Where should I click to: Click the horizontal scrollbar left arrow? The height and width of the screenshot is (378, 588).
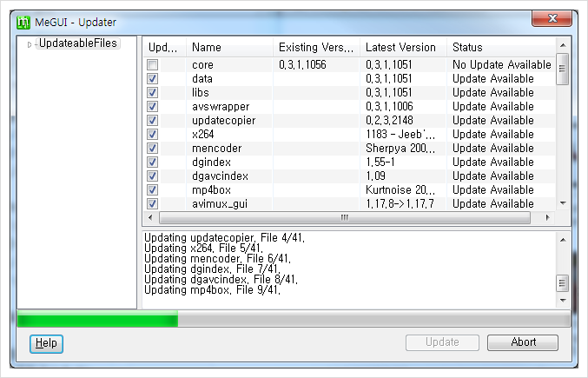click(x=151, y=217)
